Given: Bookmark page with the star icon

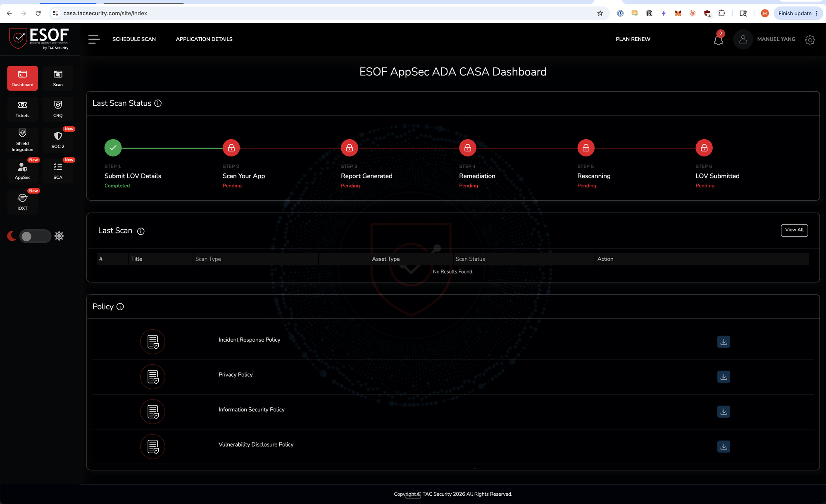Looking at the screenshot, I should (600, 13).
